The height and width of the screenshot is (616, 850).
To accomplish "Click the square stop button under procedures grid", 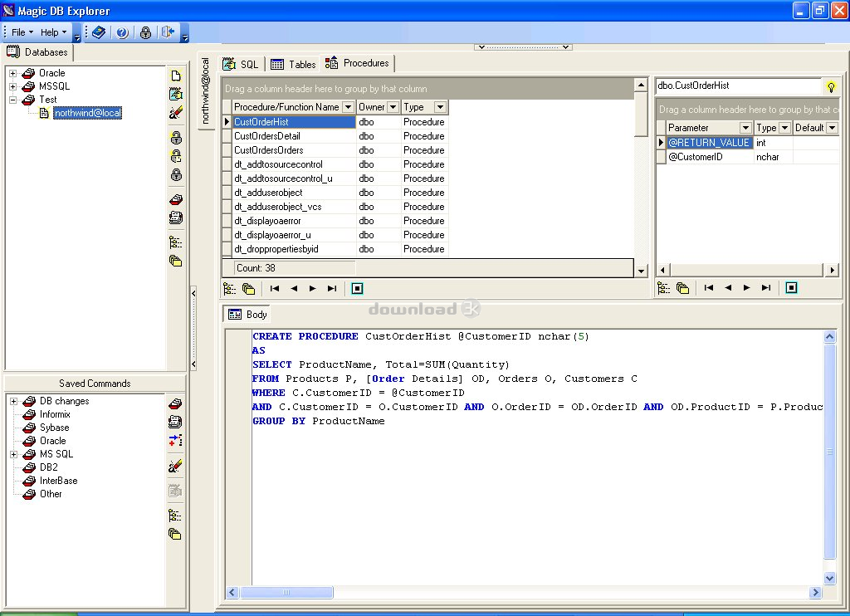I will pos(357,288).
